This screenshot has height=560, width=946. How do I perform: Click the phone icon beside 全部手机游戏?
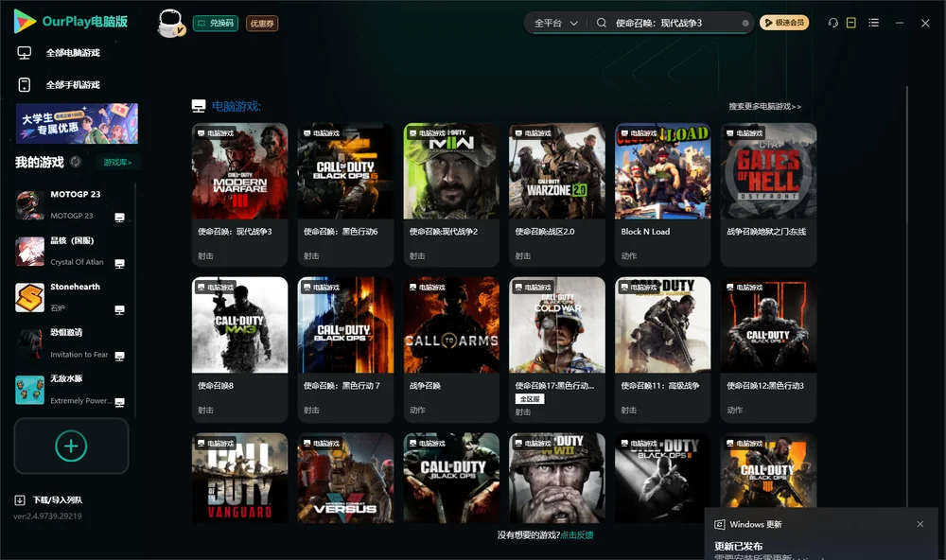(25, 85)
